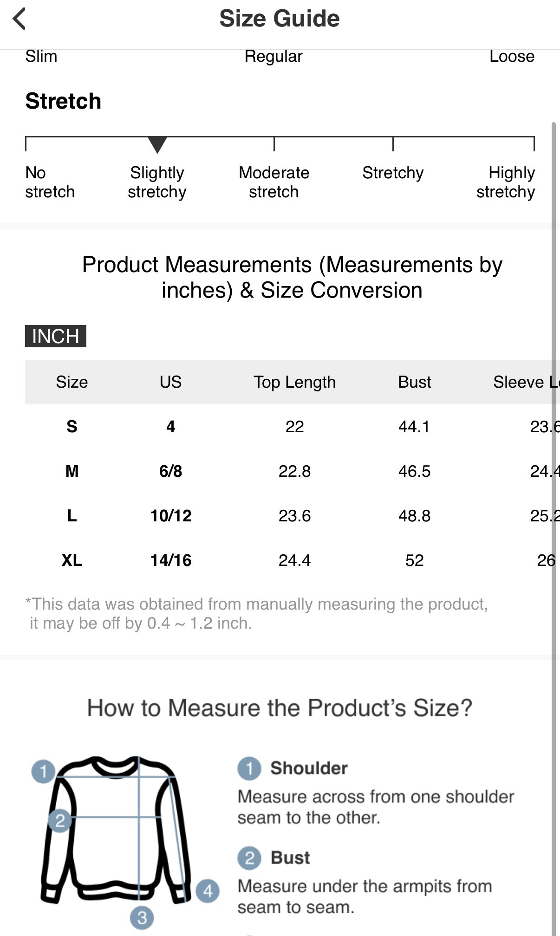Click the Shoulder number 1 legend icon
The height and width of the screenshot is (936, 560).
(249, 768)
